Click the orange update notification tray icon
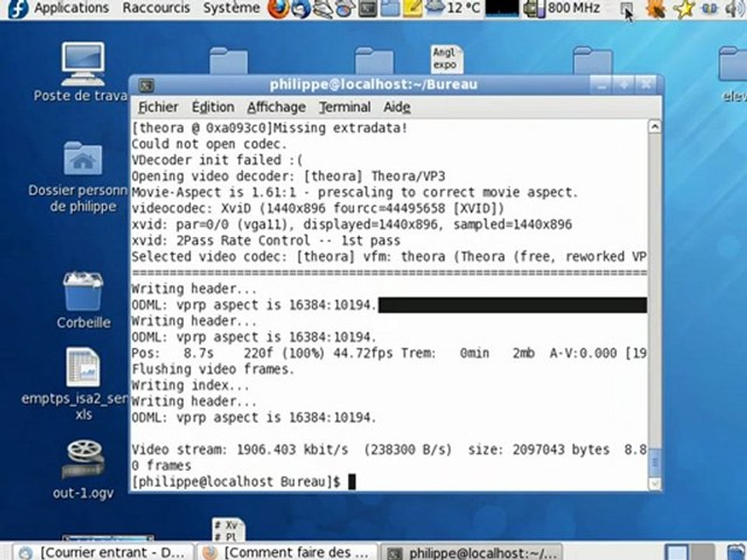 655,9
